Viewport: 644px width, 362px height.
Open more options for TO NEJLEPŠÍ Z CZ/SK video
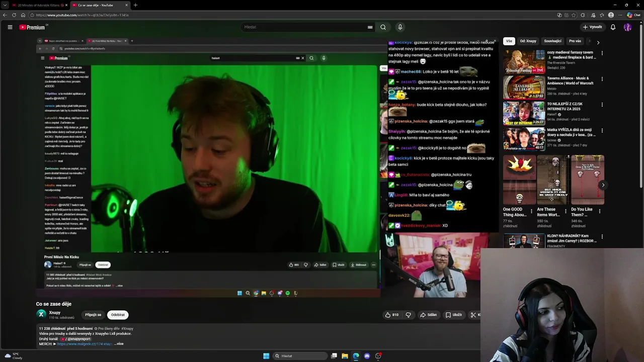pos(602,105)
